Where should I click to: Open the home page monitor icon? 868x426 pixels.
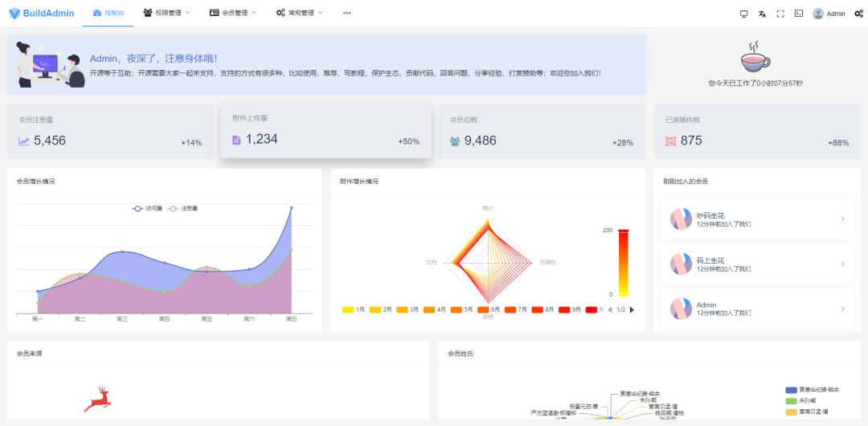click(743, 14)
